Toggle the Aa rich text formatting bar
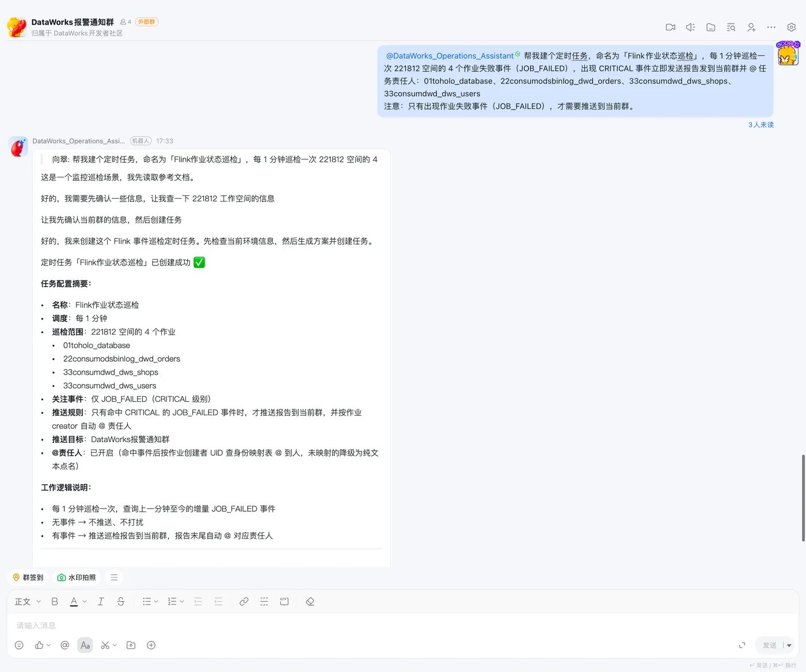The width and height of the screenshot is (806, 672). point(85,646)
